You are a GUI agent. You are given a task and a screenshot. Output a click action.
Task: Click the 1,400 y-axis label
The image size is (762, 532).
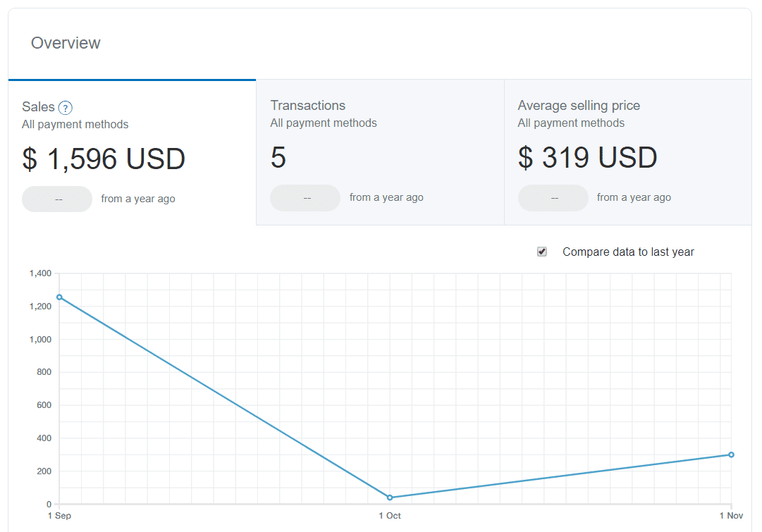tap(40, 273)
